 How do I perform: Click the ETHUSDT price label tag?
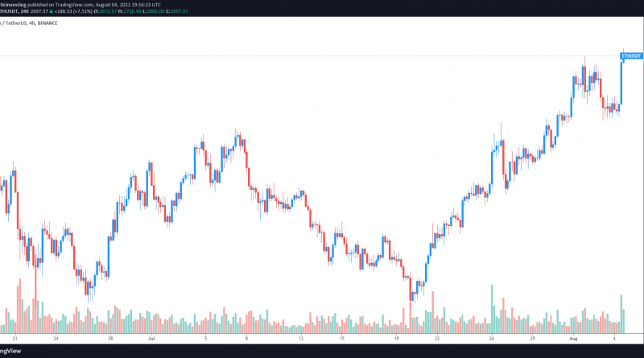pos(631,56)
